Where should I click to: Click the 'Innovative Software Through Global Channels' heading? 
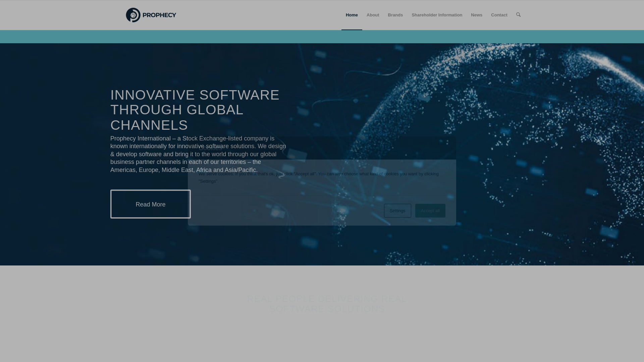195,110
